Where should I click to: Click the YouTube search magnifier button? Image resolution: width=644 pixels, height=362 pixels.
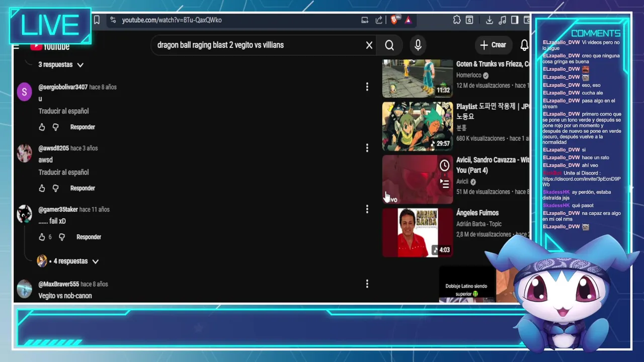pyautogui.click(x=389, y=45)
